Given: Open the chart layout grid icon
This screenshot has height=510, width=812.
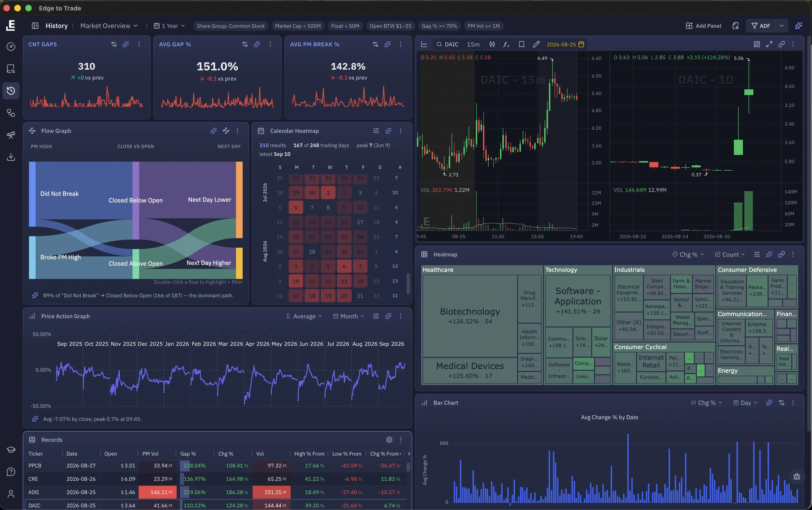Looking at the screenshot, I should click(x=757, y=44).
